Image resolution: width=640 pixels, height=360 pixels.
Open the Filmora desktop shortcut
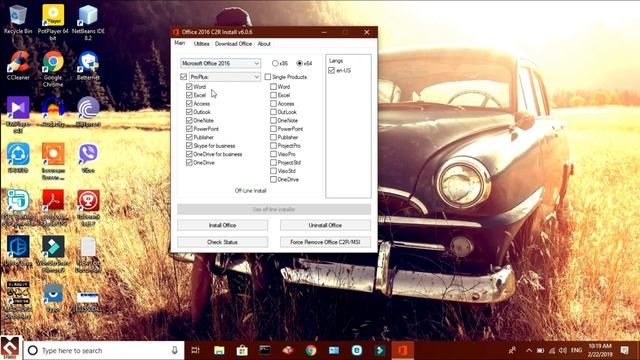(x=53, y=253)
